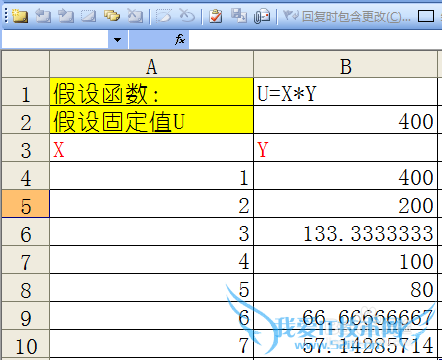
Task: Show All Comments icon
Action: pyautogui.click(x=112, y=16)
